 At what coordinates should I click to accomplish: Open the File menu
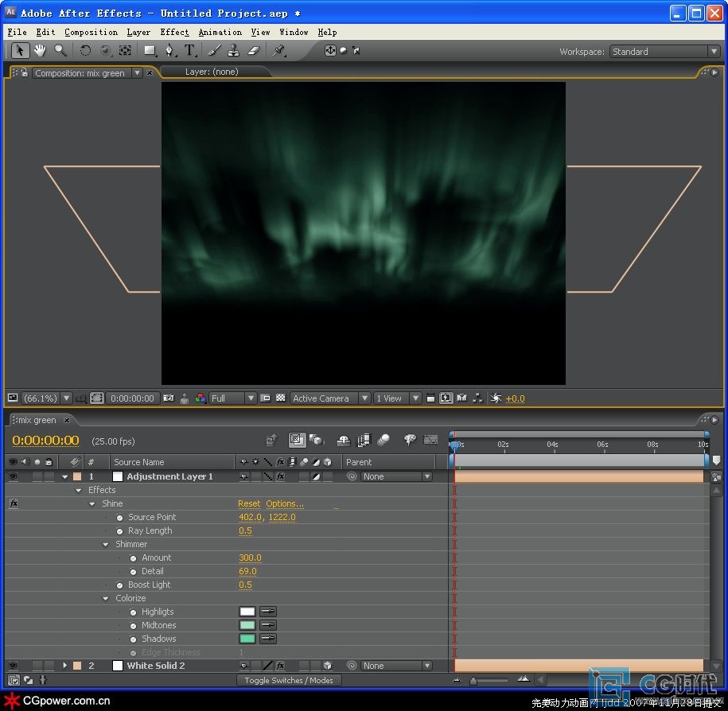[x=18, y=32]
